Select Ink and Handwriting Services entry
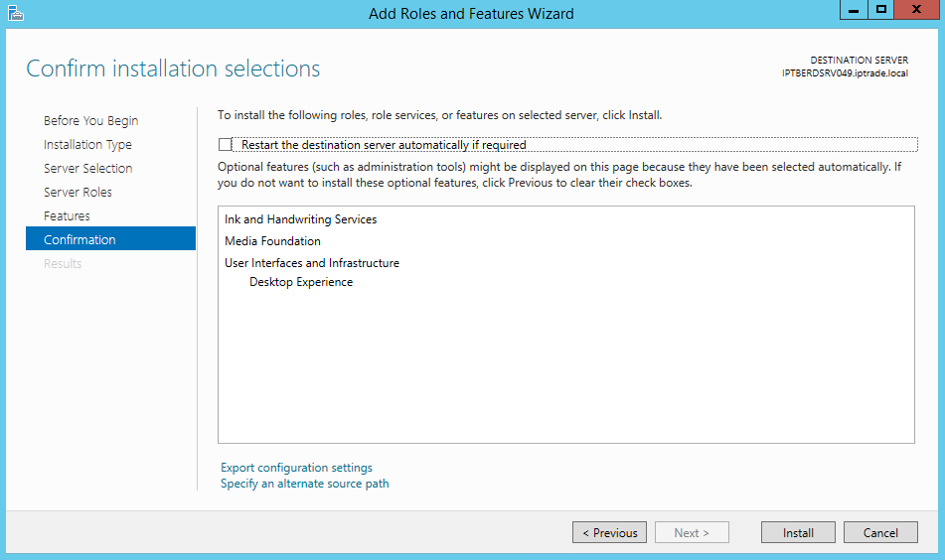 coord(301,219)
